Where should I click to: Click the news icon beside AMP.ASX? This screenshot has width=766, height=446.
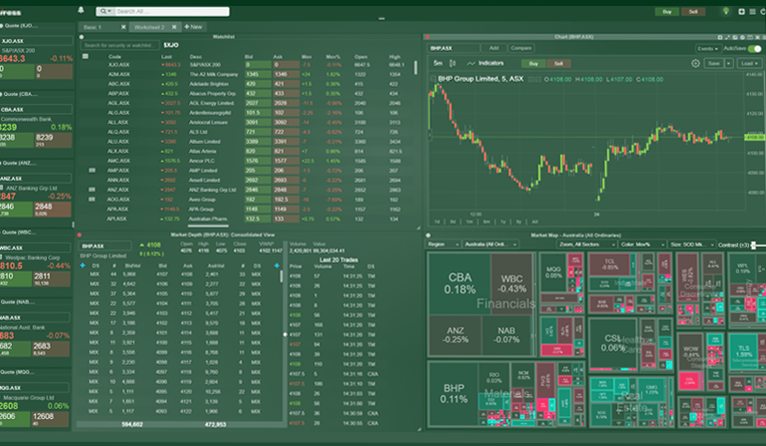[x=91, y=170]
